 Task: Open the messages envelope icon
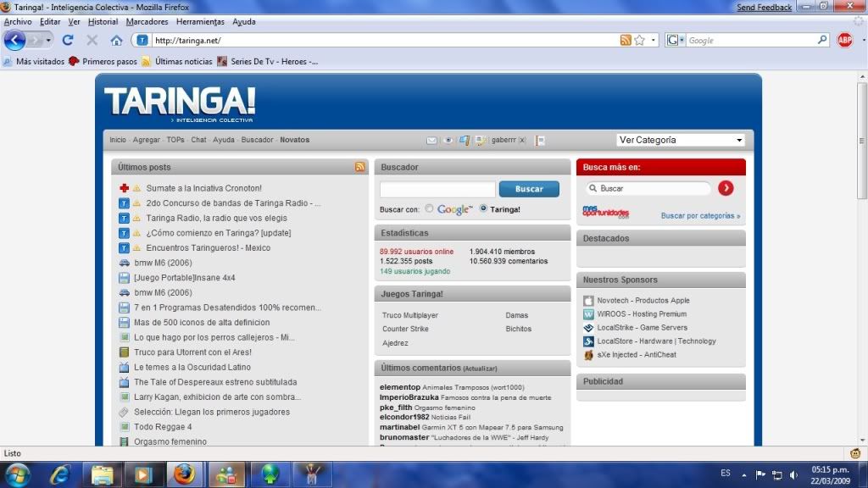(431, 141)
